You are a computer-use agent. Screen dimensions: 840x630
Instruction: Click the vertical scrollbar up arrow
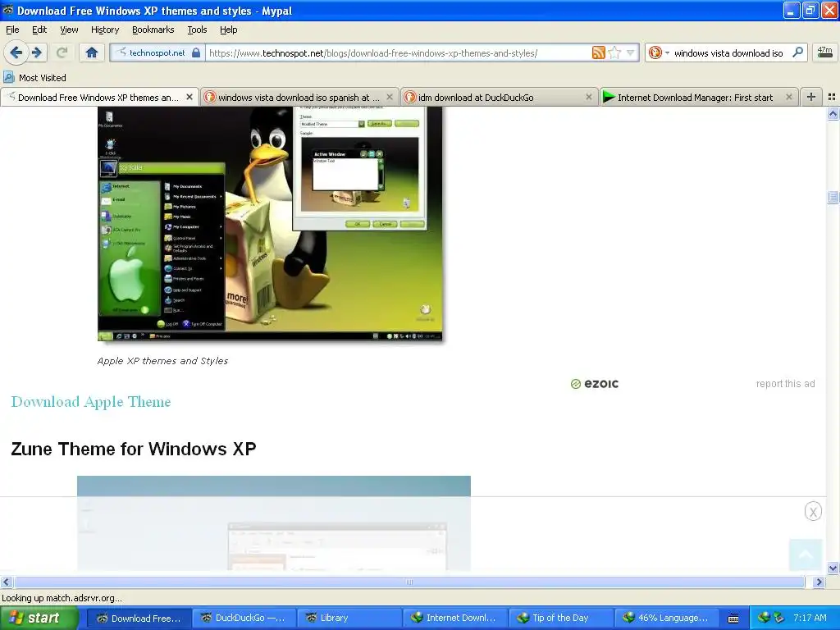[833, 113]
